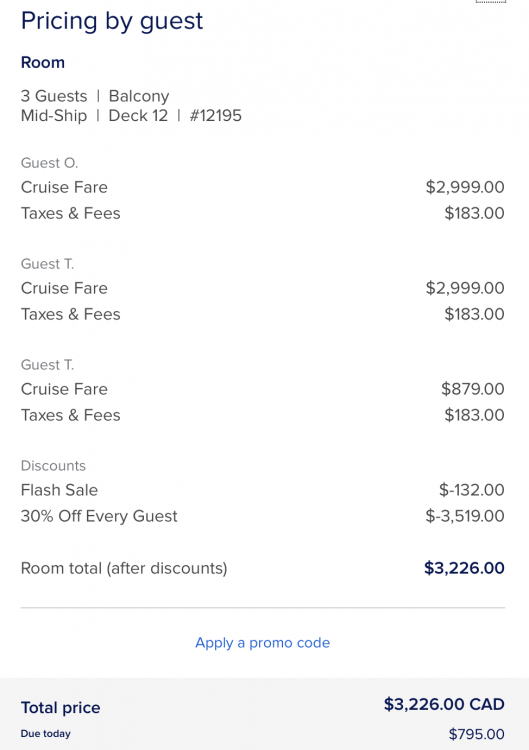Click the Room section label
This screenshot has width=529, height=750.
coord(43,62)
